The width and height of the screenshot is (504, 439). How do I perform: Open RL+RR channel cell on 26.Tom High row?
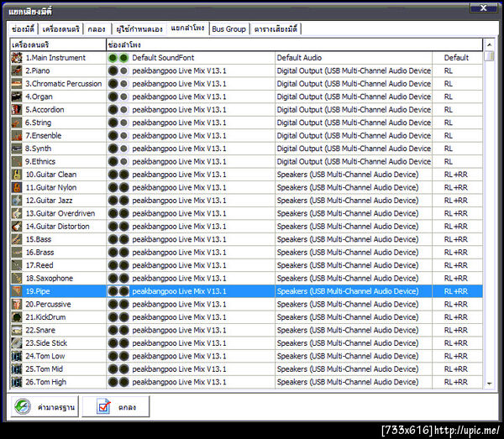coord(458,382)
